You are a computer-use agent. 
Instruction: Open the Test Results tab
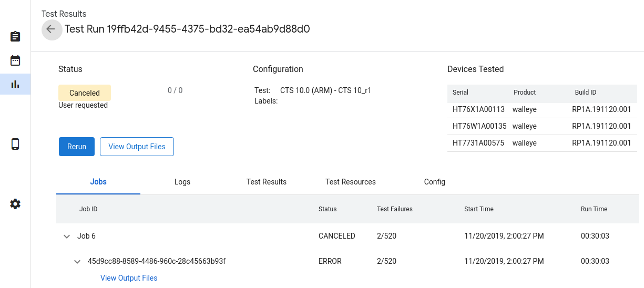pyautogui.click(x=267, y=182)
